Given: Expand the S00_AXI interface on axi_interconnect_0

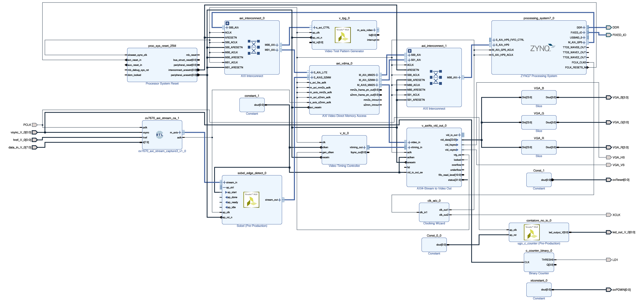Looking at the screenshot, I should coord(227,28).
